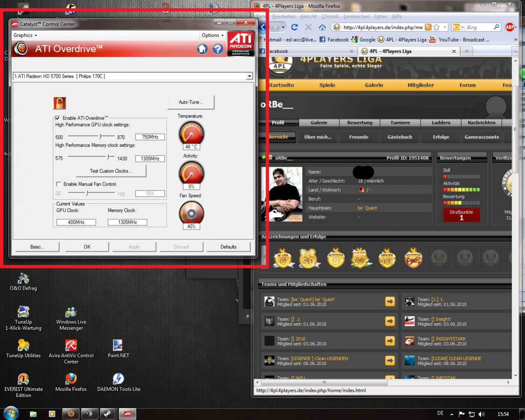Open the be`Quiet! Hauptteam link
This screenshot has width=525, height=420.
tap(367, 208)
